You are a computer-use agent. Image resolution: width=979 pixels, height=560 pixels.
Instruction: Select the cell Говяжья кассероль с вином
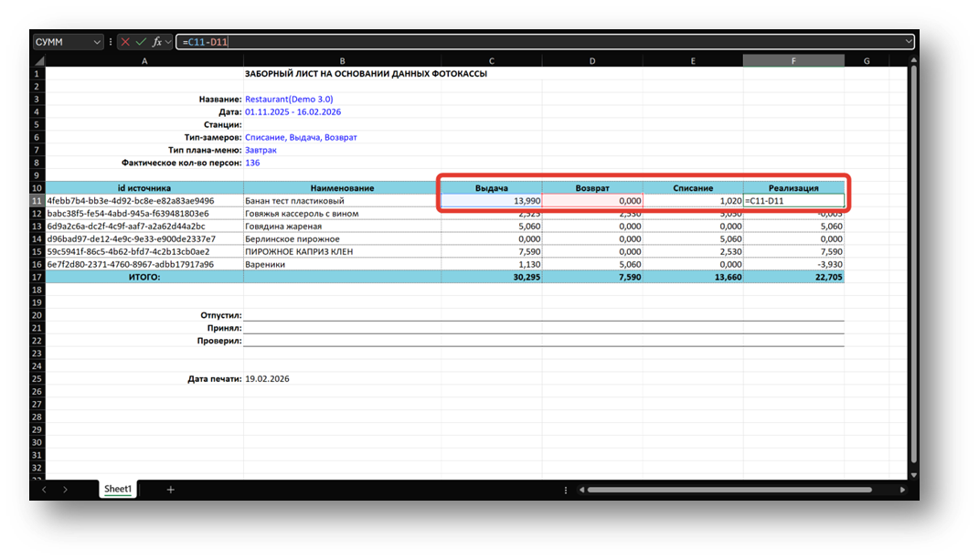pos(342,214)
